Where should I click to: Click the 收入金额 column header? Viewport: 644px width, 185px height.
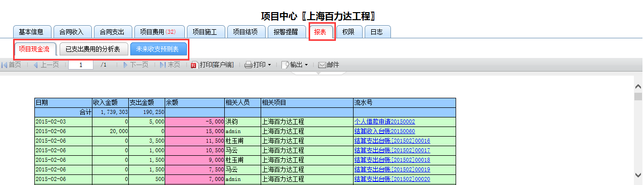coord(110,102)
